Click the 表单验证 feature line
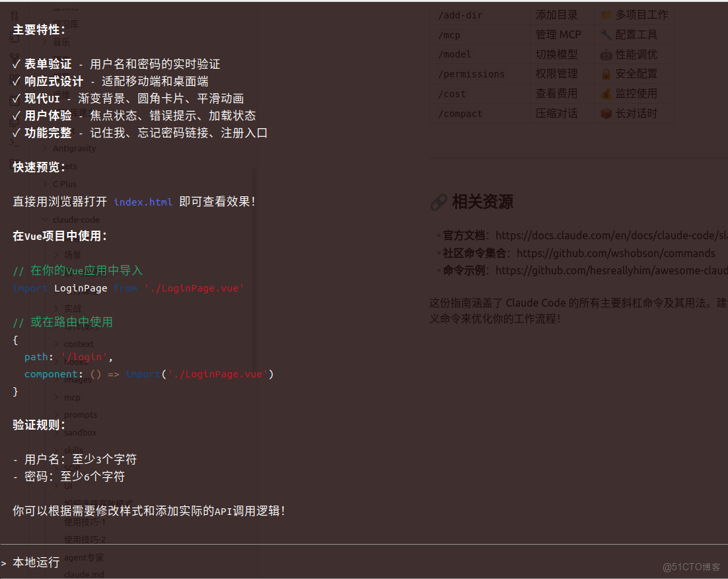 (x=116, y=64)
